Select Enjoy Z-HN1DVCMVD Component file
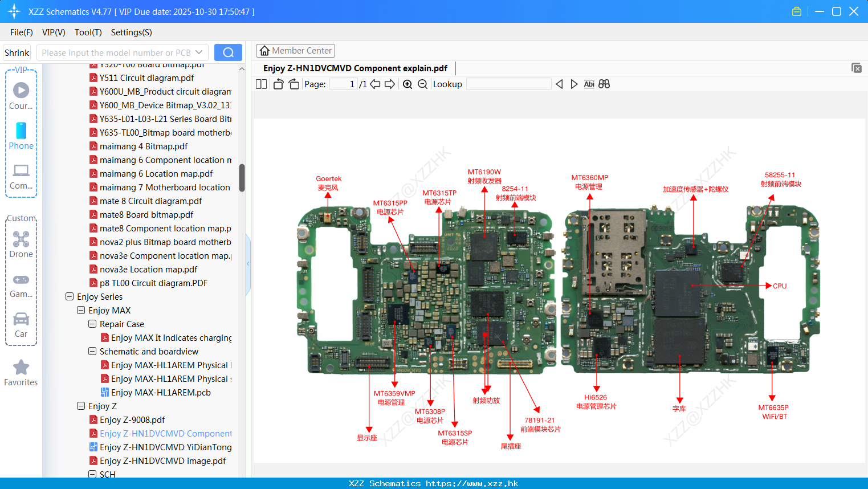 [x=165, y=433]
